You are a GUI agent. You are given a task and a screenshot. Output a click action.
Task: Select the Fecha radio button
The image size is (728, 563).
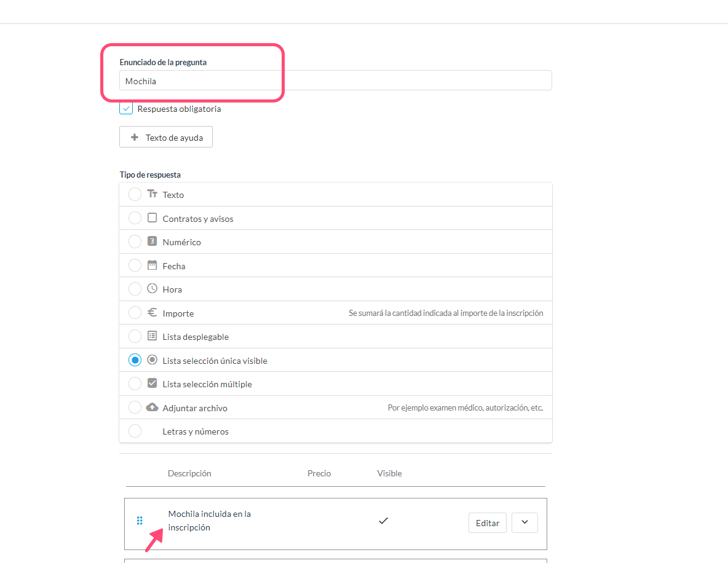coord(135,266)
